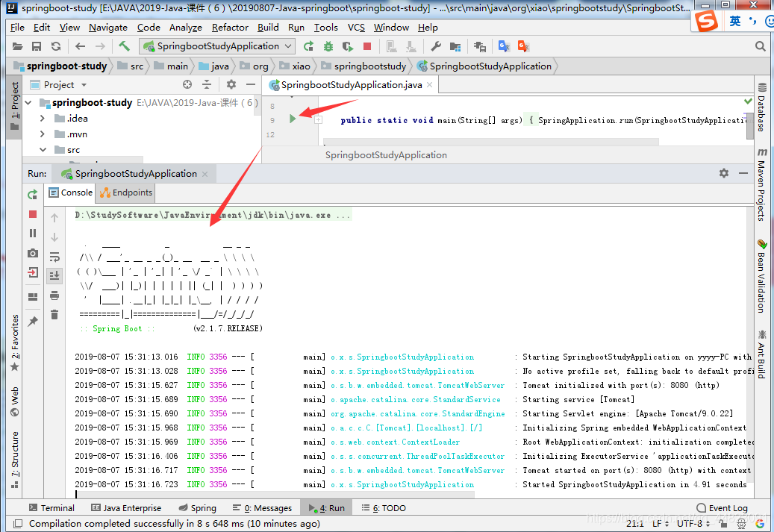774x532 pixels.
Task: Open the Spring tool window
Action: coord(198,508)
